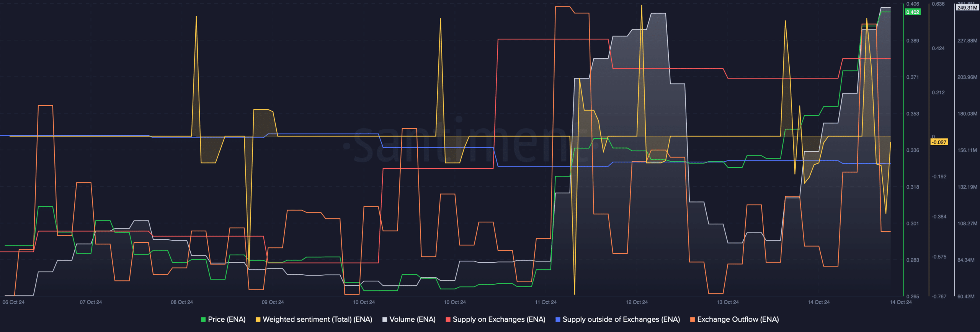980x332 pixels.
Task: Click the 156.11M volume axis label
Action: (x=967, y=150)
